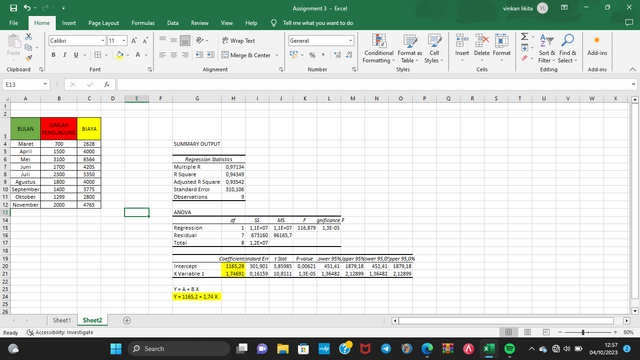Open Cell Styles gallery
Viewport: 640px width, 360px height.
(434, 49)
